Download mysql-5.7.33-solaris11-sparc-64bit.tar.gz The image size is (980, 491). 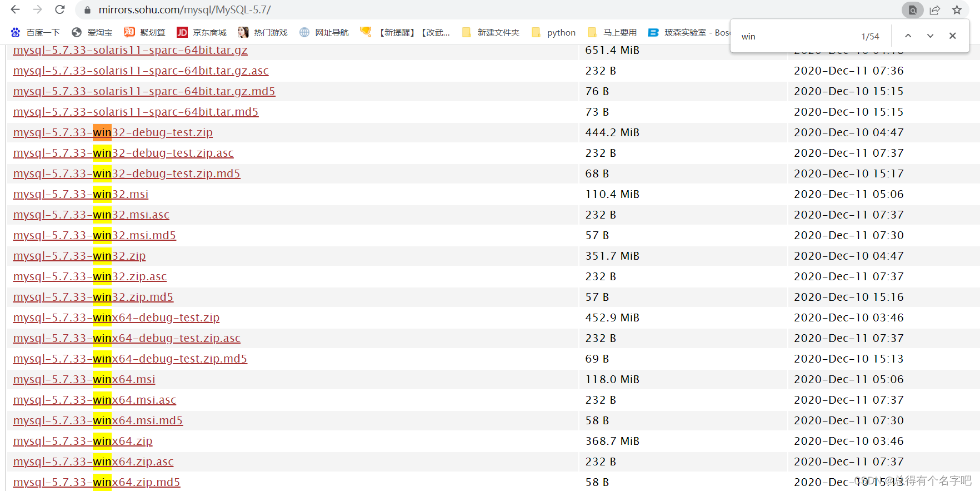(131, 50)
